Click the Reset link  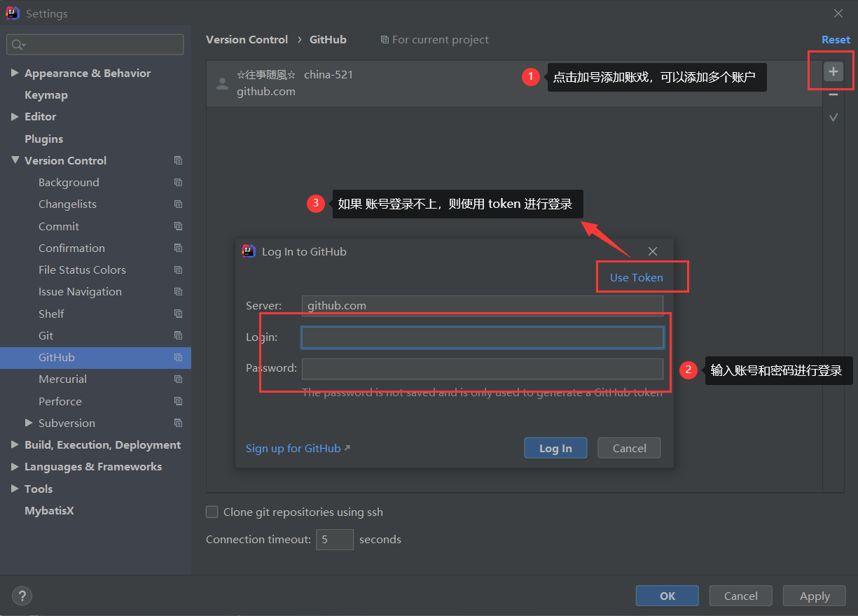(836, 40)
